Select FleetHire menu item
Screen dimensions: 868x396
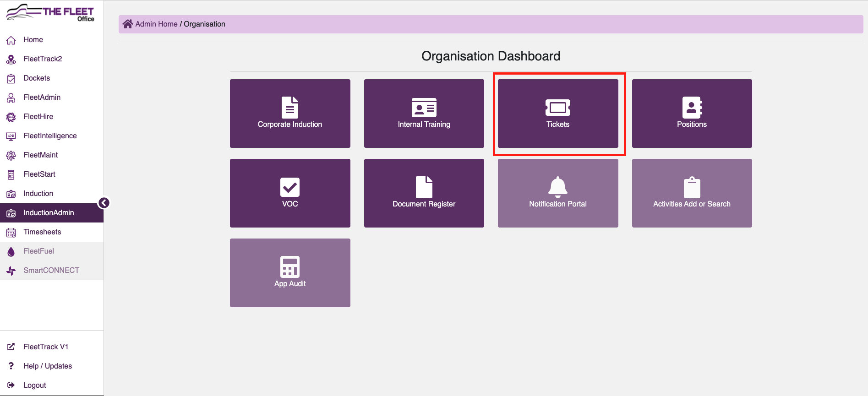click(52, 117)
